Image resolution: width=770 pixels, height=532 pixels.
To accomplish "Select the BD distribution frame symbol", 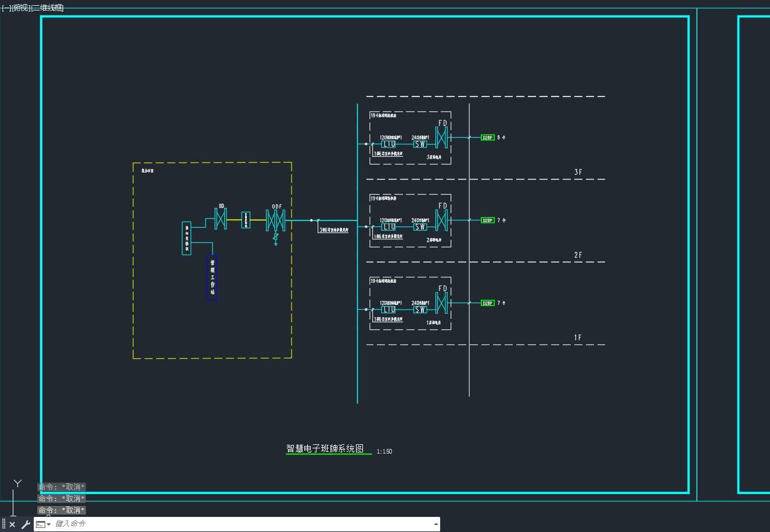I will click(x=221, y=220).
